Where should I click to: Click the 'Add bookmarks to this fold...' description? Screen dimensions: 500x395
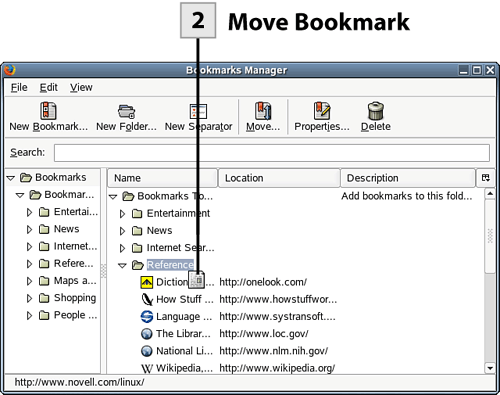pyautogui.click(x=407, y=196)
